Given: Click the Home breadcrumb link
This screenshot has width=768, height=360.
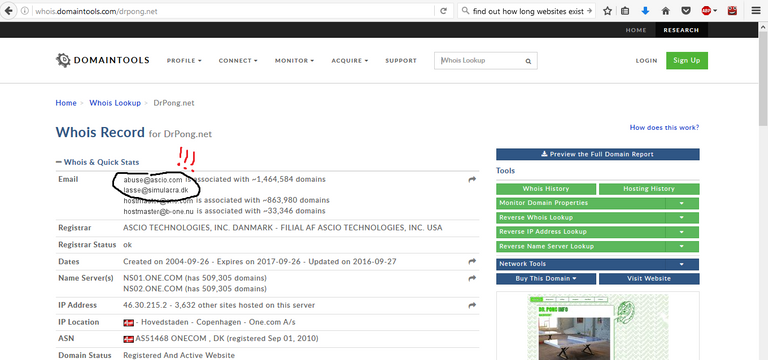Looking at the screenshot, I should coord(66,103).
